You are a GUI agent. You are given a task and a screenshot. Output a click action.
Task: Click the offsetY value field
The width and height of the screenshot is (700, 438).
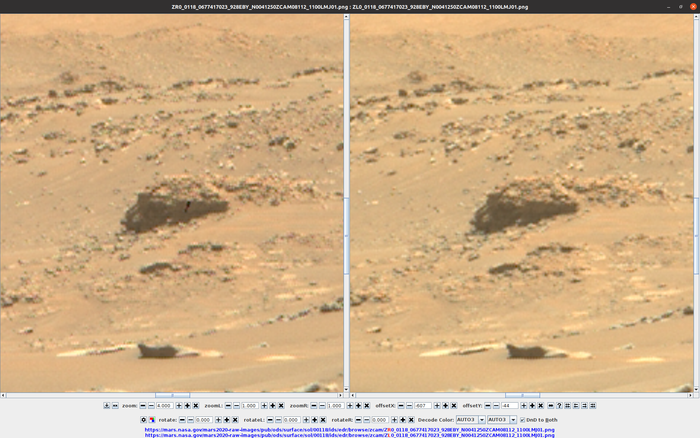coord(509,405)
